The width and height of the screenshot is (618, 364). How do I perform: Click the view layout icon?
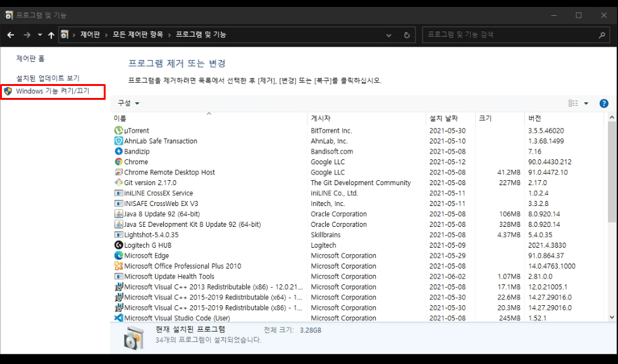(x=573, y=103)
